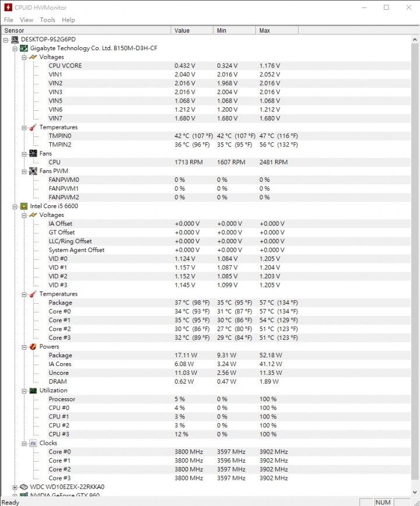Maximize the HWMonitor window
This screenshot has height=506, width=420.
(386, 7)
